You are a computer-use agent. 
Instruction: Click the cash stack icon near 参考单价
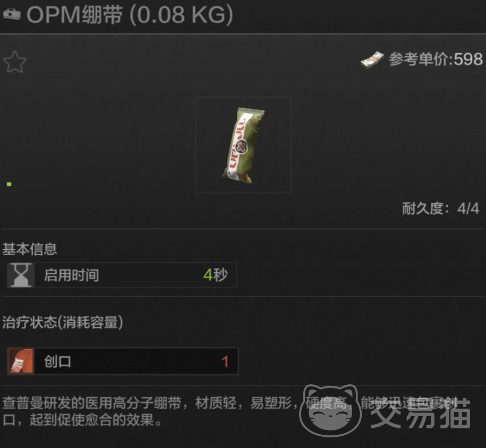point(372,60)
